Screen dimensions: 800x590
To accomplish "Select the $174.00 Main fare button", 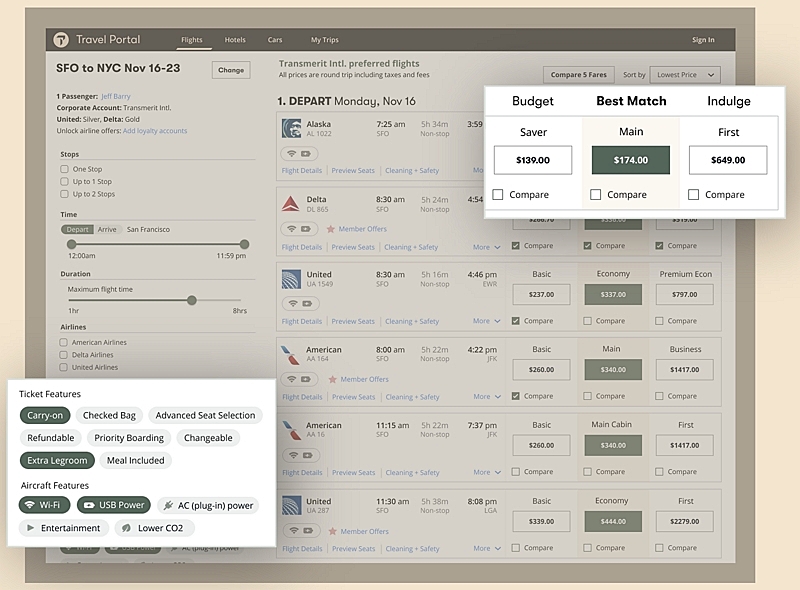I will point(631,160).
